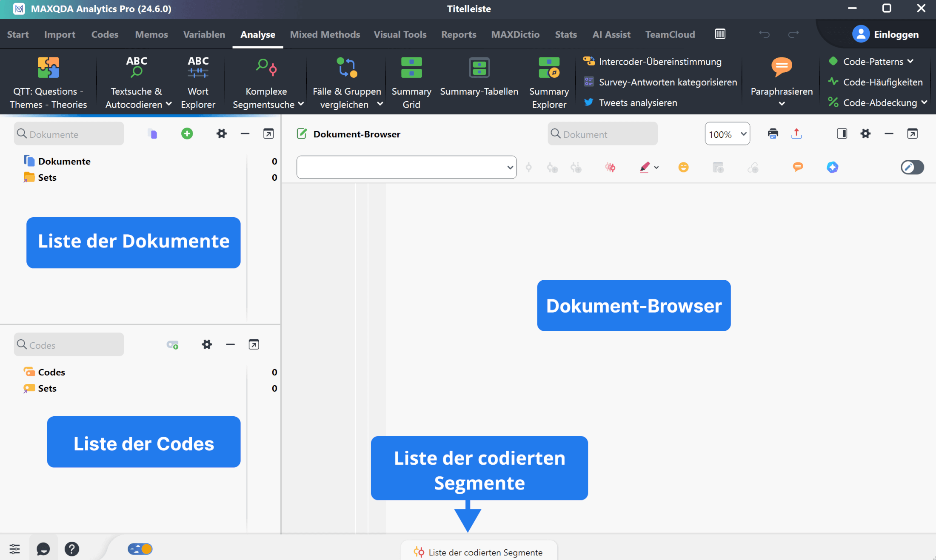Open settings gear of Codes panel
This screenshot has width=936, height=560.
click(x=207, y=344)
